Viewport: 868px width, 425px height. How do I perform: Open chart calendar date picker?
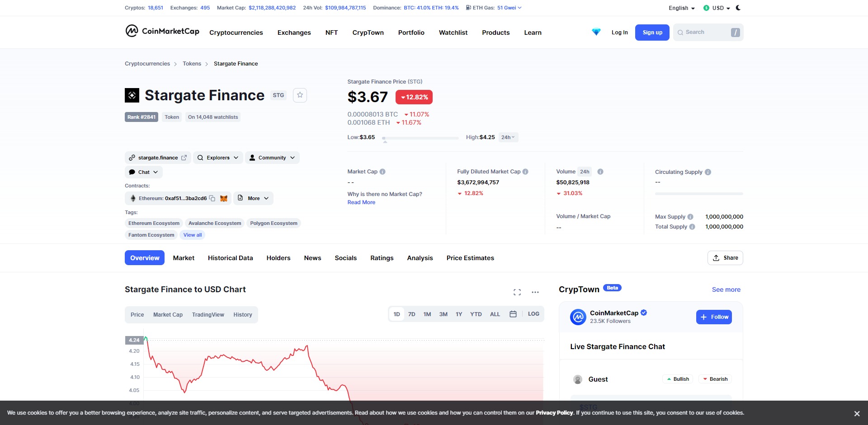click(513, 314)
